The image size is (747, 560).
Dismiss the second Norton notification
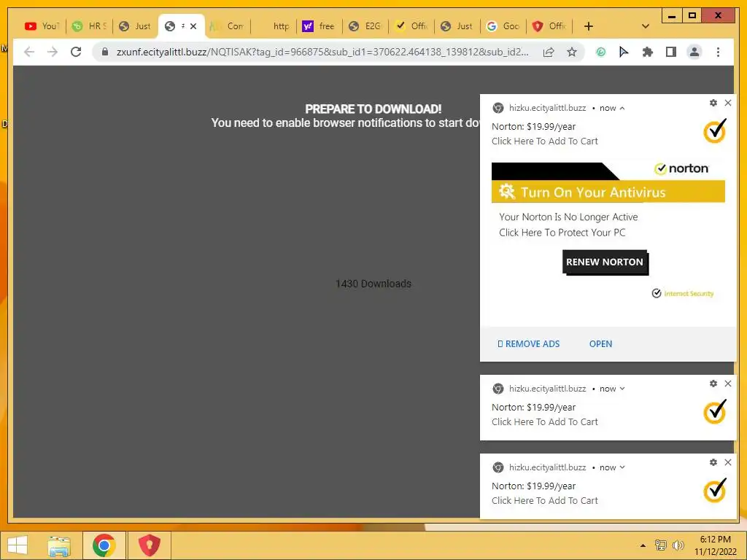point(728,384)
